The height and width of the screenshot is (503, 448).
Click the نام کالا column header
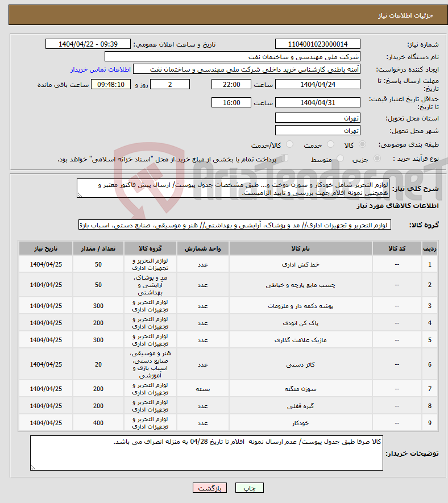pyautogui.click(x=300, y=248)
